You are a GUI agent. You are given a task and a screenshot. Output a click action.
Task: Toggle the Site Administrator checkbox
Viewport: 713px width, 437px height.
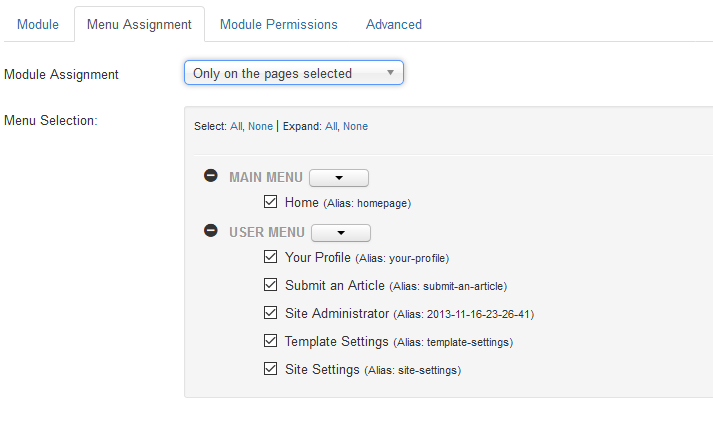point(271,312)
